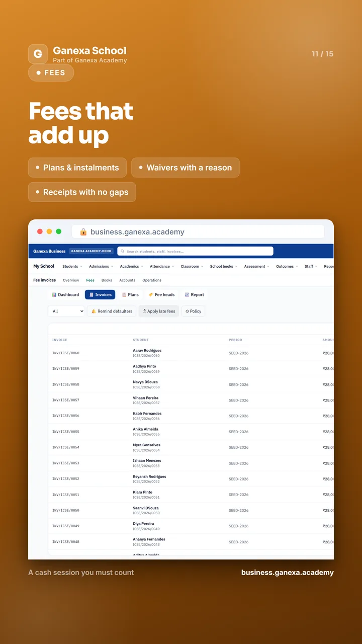Click the bell icon on Remind defaulters
The width and height of the screenshot is (362, 644).
coord(94,311)
